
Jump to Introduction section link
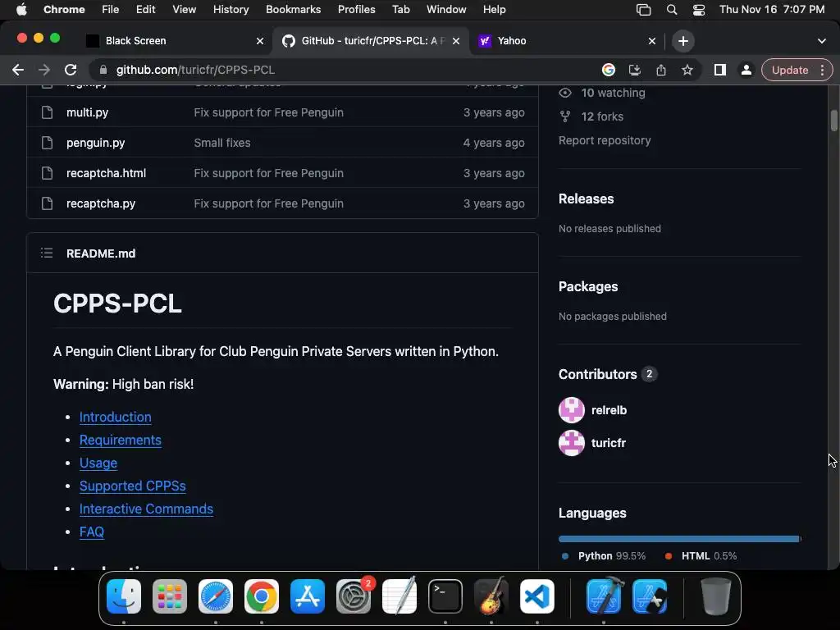(115, 417)
